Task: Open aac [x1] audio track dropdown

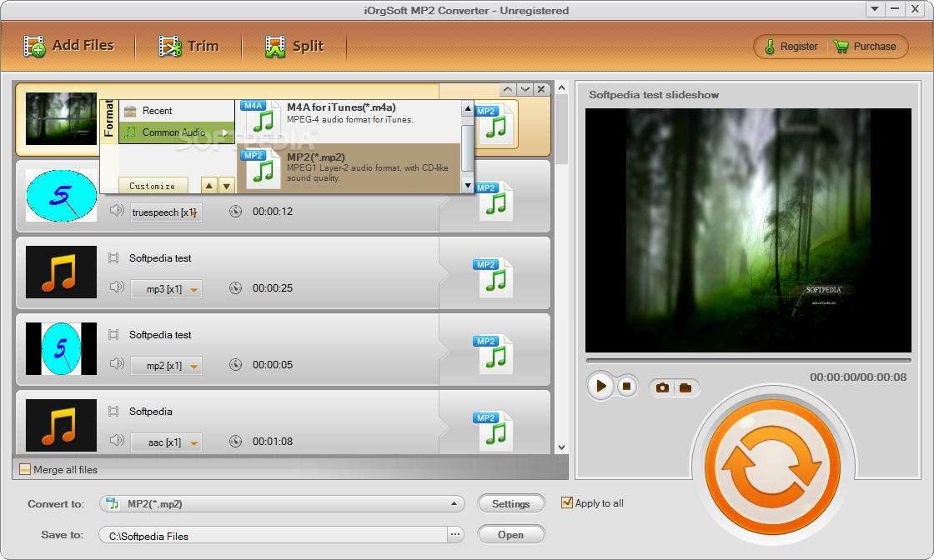Action: tap(166, 442)
